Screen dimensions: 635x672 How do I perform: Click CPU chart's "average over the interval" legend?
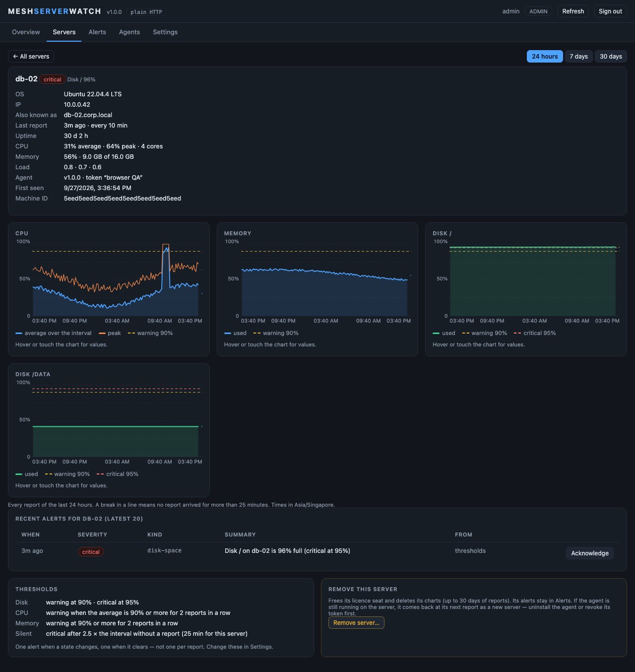tap(54, 334)
